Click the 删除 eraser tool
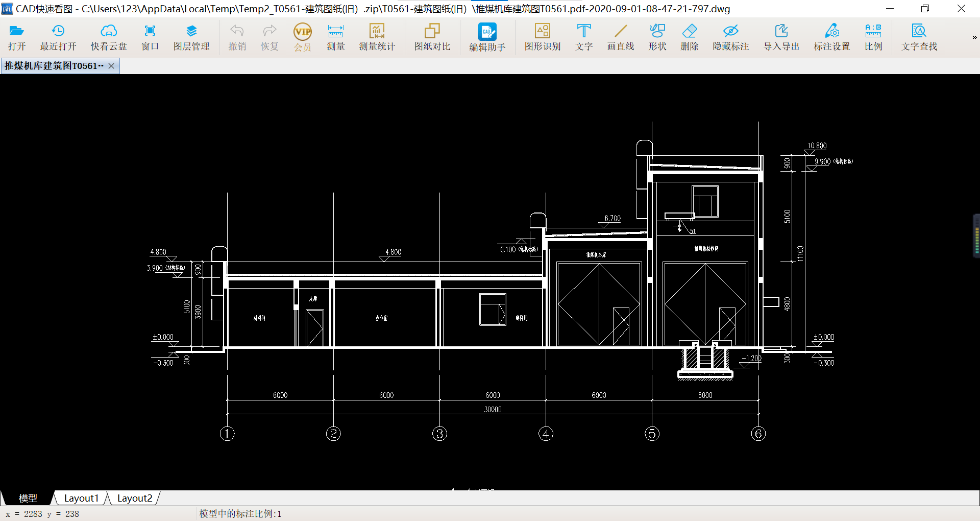Image resolution: width=980 pixels, height=521 pixels. [x=690, y=37]
